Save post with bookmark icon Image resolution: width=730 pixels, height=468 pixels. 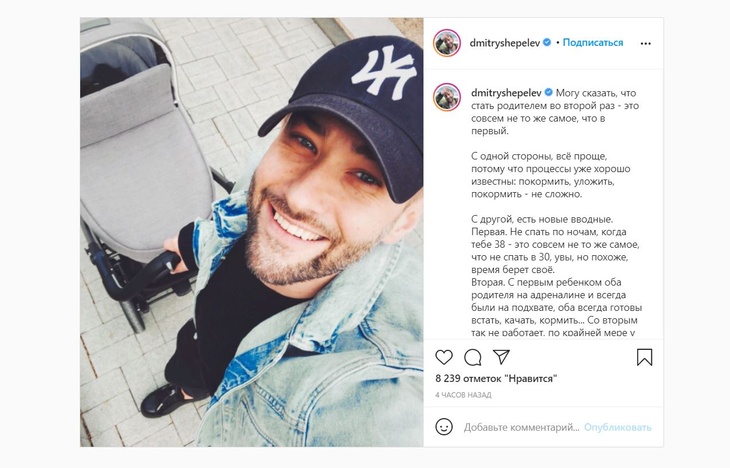click(x=644, y=357)
